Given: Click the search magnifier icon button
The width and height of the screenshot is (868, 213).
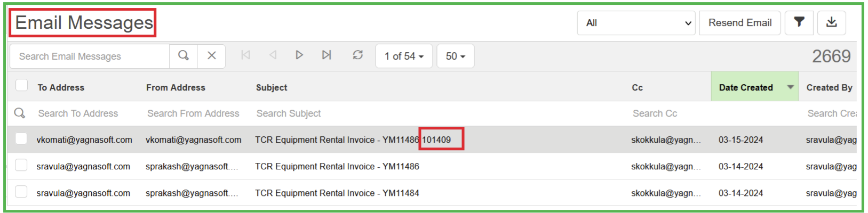Looking at the screenshot, I should pos(184,56).
